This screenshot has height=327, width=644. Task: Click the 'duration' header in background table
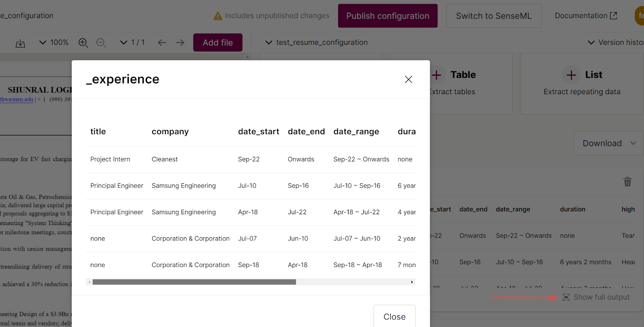[572, 209]
